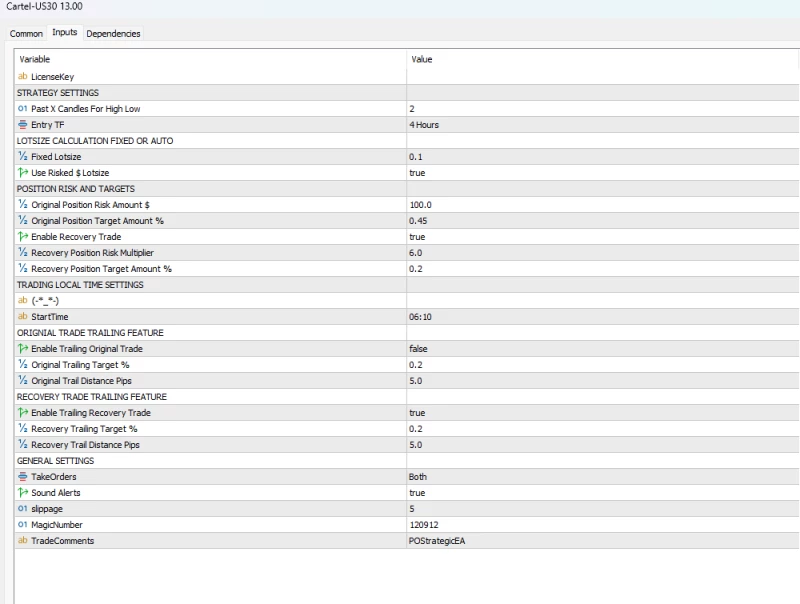
Task: Click the enum icon beside TakeOrders
Action: [23, 477]
